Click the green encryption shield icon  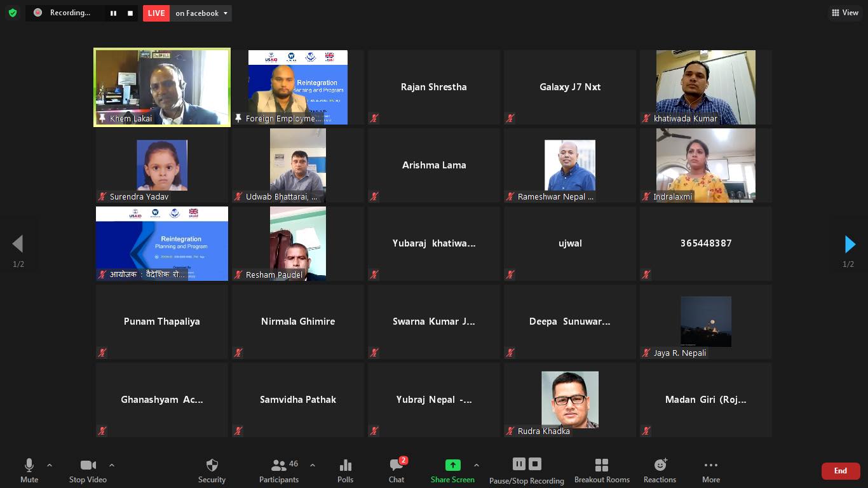13,13
